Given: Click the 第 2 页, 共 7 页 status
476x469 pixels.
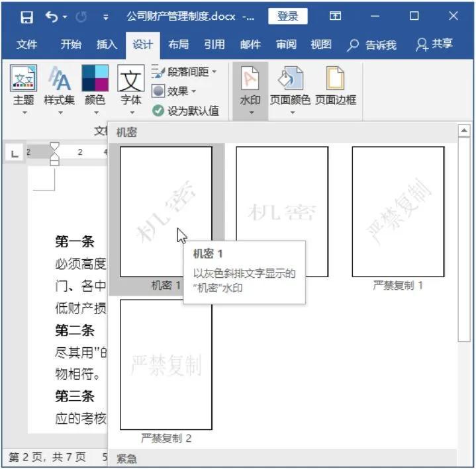Looking at the screenshot, I should pyautogui.click(x=48, y=457).
